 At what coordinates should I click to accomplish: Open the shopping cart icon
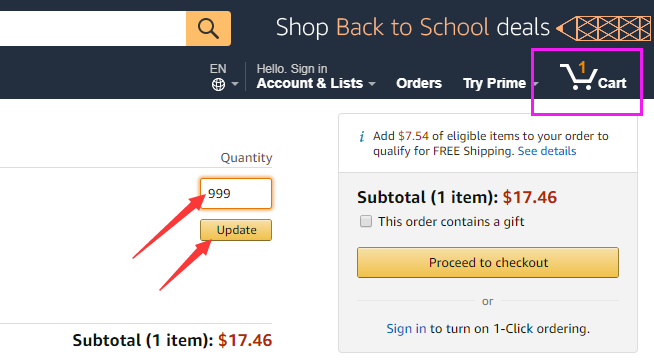(x=579, y=77)
